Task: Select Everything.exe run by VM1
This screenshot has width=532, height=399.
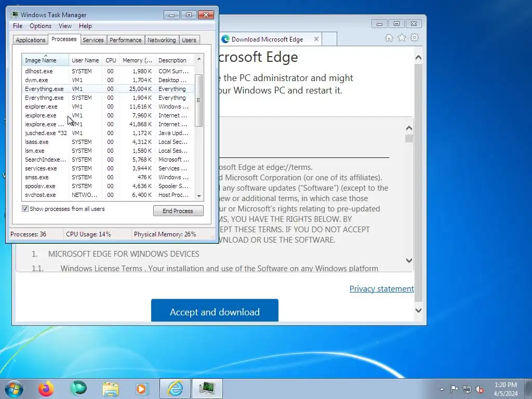Action: click(109, 89)
